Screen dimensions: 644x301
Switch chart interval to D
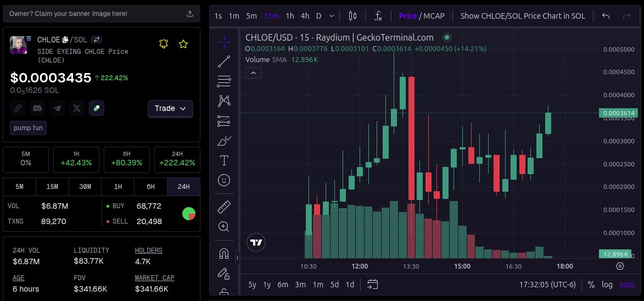[319, 16]
